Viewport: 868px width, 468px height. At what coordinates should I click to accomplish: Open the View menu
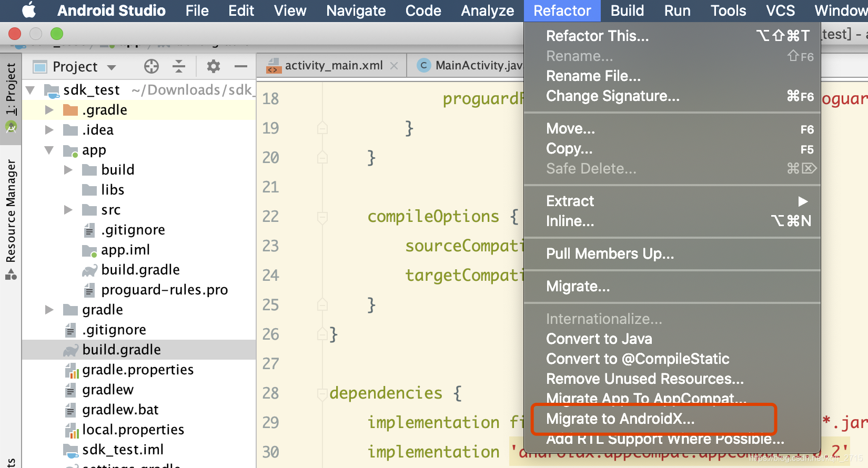tap(290, 11)
